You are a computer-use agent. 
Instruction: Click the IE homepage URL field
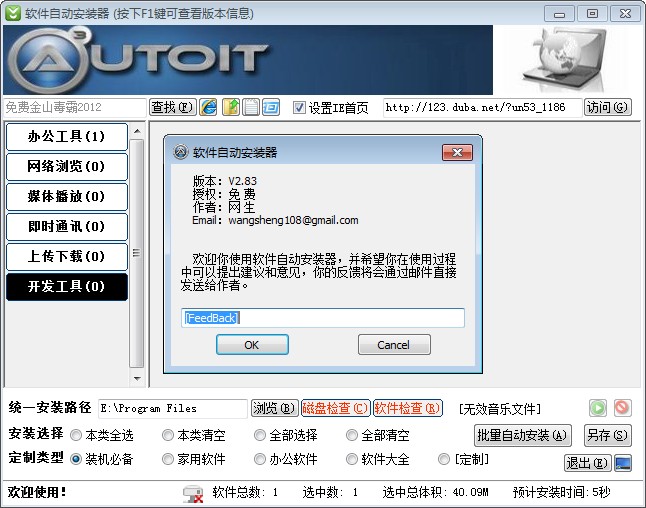coord(482,108)
